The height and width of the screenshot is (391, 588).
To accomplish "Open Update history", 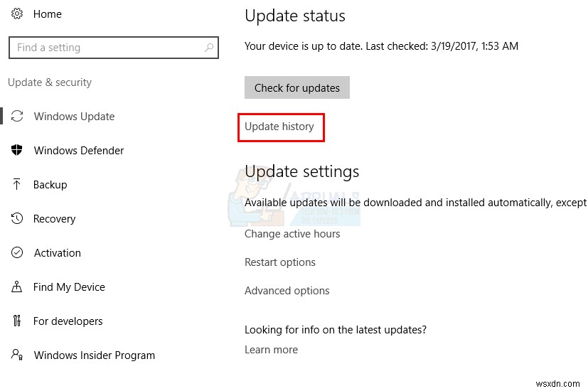I will (279, 127).
